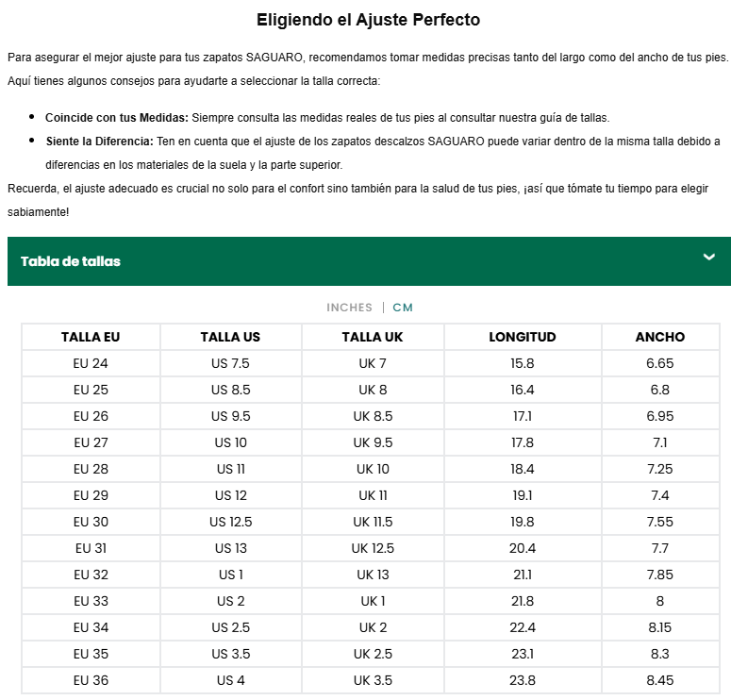The width and height of the screenshot is (731, 700).
Task: Collapse the Tabla de tallas chevron
Action: (x=709, y=258)
